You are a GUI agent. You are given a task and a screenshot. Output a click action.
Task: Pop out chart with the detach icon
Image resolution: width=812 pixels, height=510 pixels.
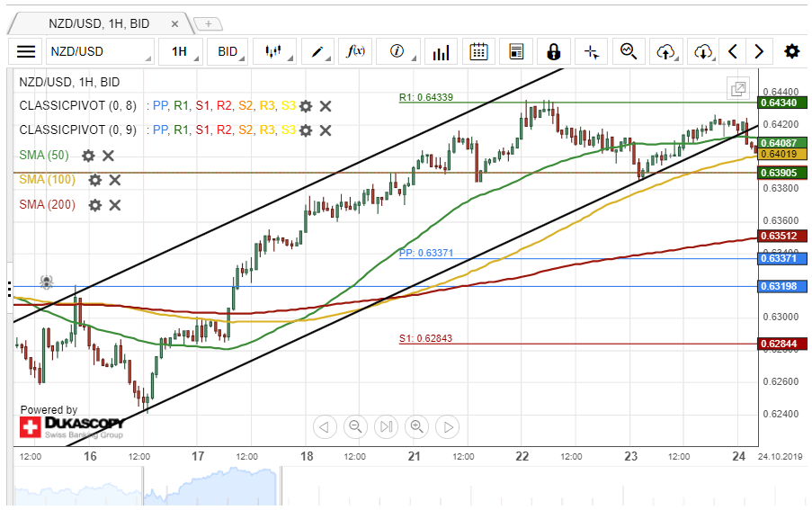pos(737,88)
